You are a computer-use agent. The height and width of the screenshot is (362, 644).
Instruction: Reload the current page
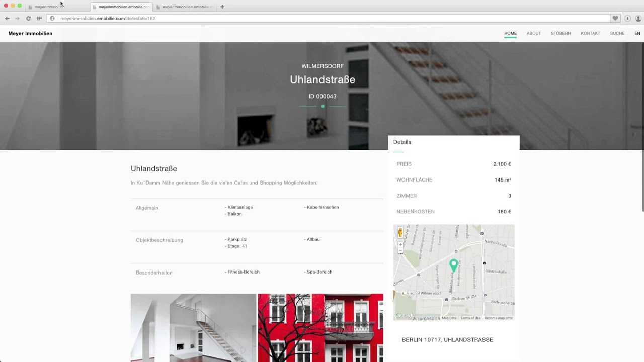[28, 18]
